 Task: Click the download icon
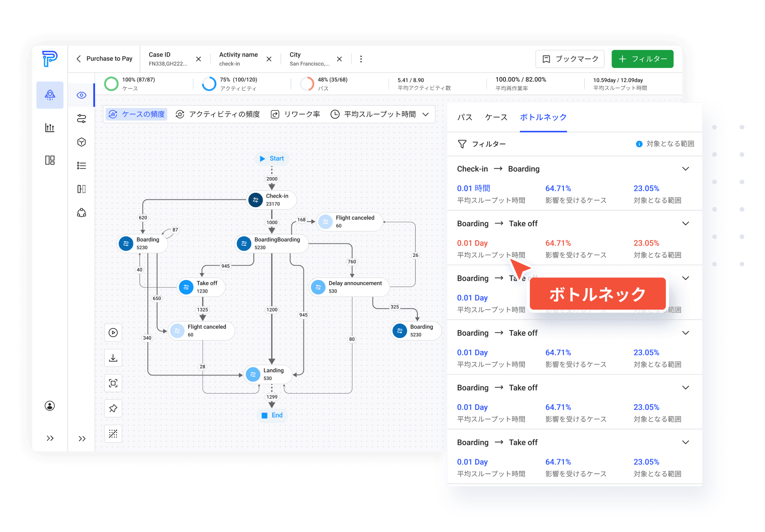click(113, 358)
